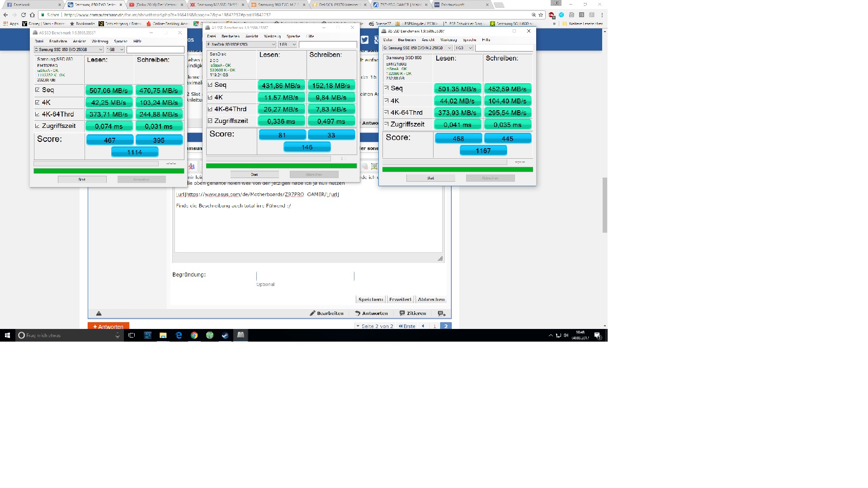Open Seite 2 von 2 page dropdown
The height and width of the screenshot is (488, 868).
(x=374, y=326)
